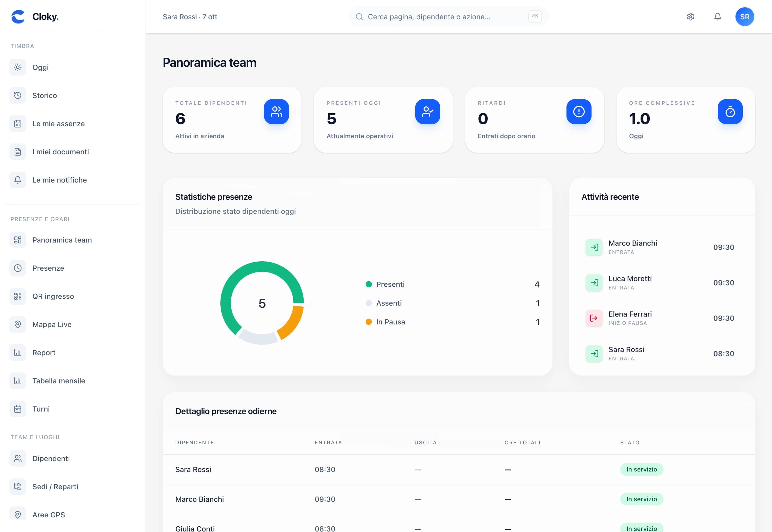This screenshot has height=532, width=772.
Task: Click the Ore Complessive stopwatch icon
Action: click(730, 112)
